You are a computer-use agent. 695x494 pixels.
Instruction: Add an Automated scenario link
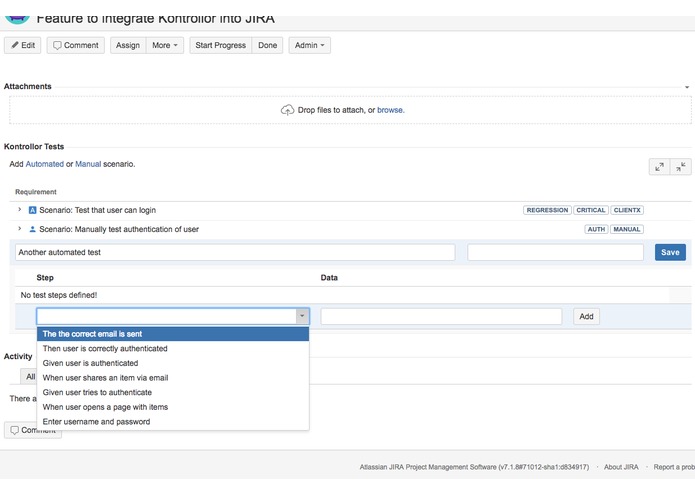click(45, 164)
